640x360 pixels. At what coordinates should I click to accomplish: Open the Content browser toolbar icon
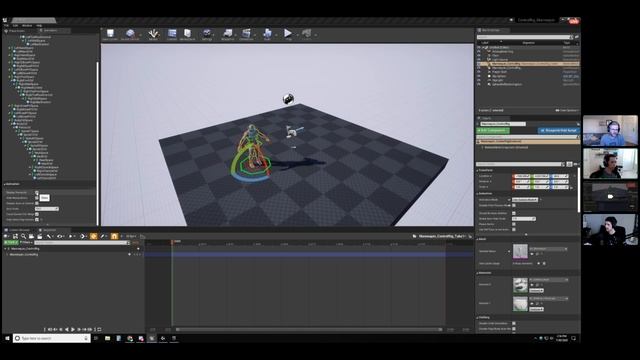click(172, 34)
